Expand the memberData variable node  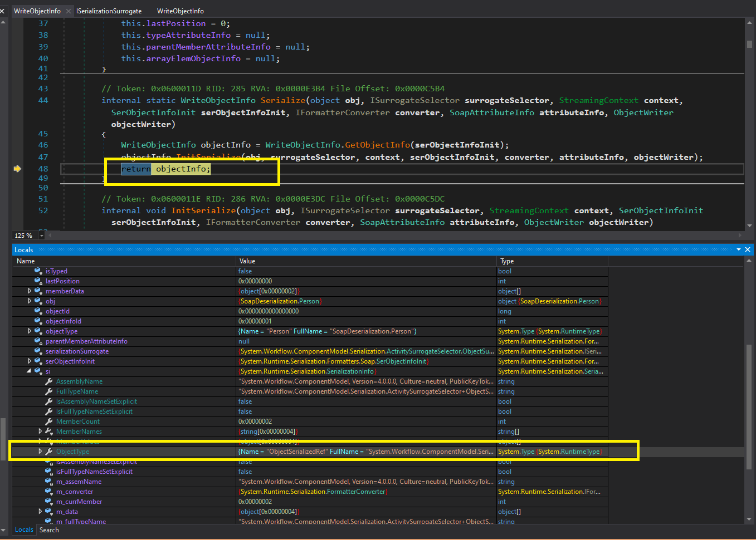(x=30, y=291)
